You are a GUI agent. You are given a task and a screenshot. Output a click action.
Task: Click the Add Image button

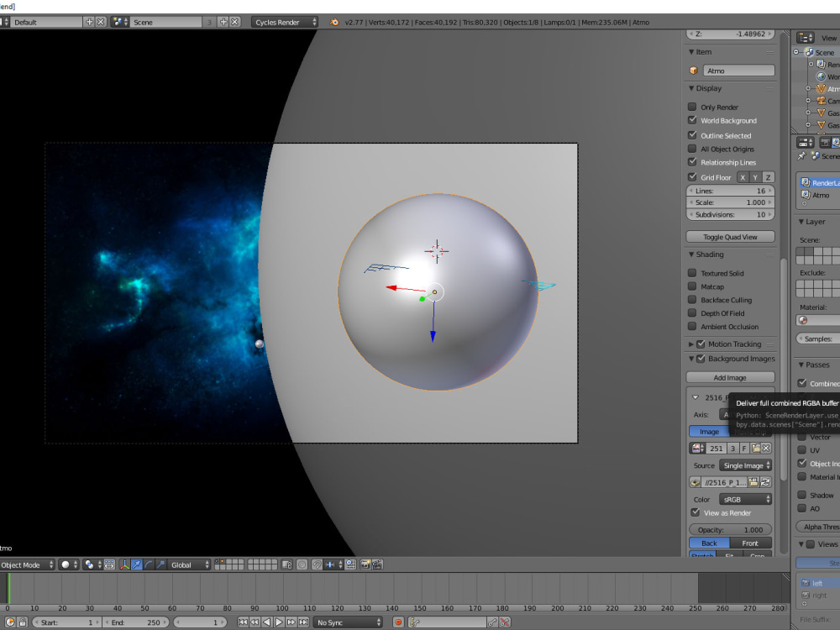point(730,378)
